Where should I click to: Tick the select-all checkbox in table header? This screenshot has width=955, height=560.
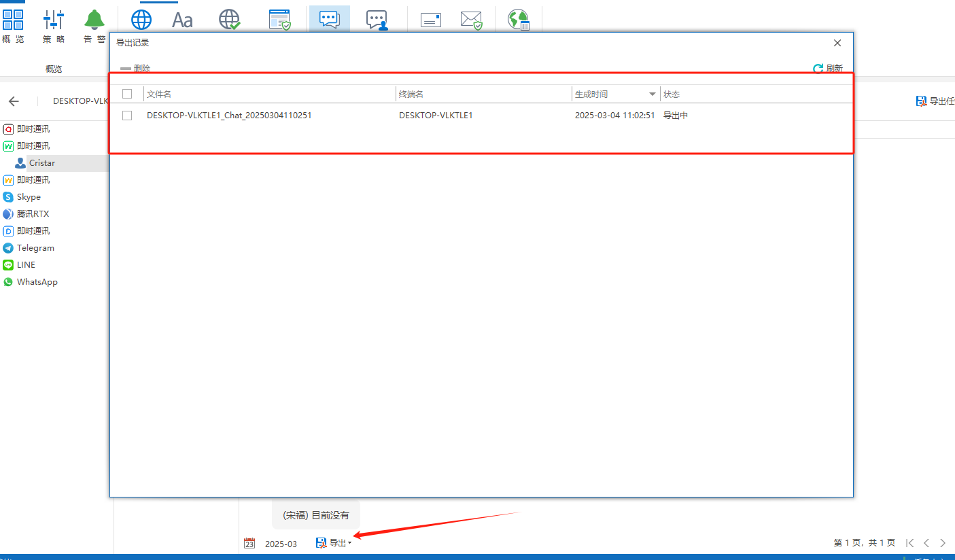pos(127,94)
